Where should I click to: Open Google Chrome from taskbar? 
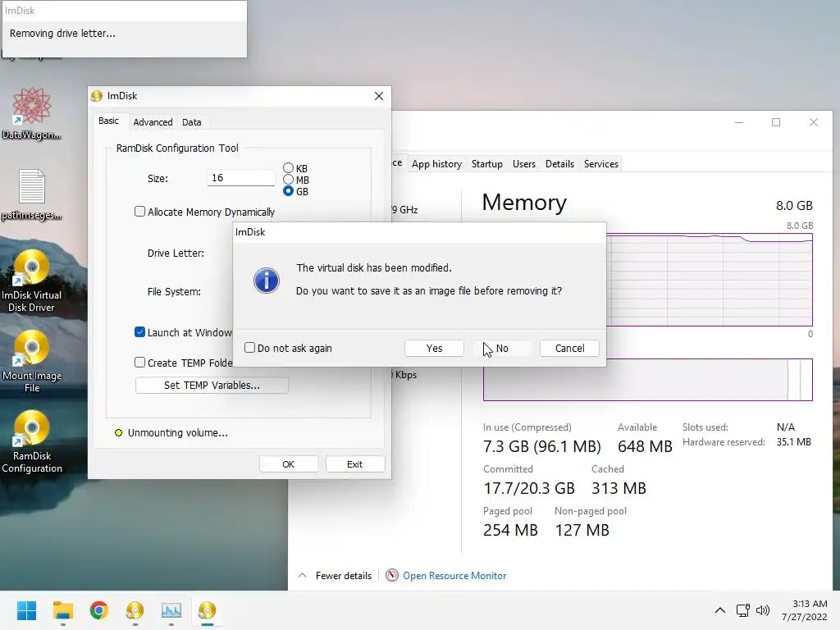point(98,610)
